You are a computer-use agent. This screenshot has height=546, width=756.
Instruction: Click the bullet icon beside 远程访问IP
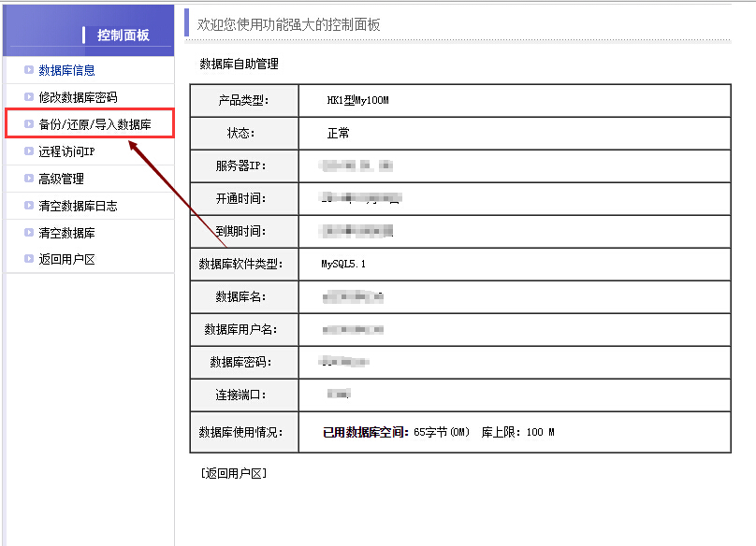(x=29, y=151)
